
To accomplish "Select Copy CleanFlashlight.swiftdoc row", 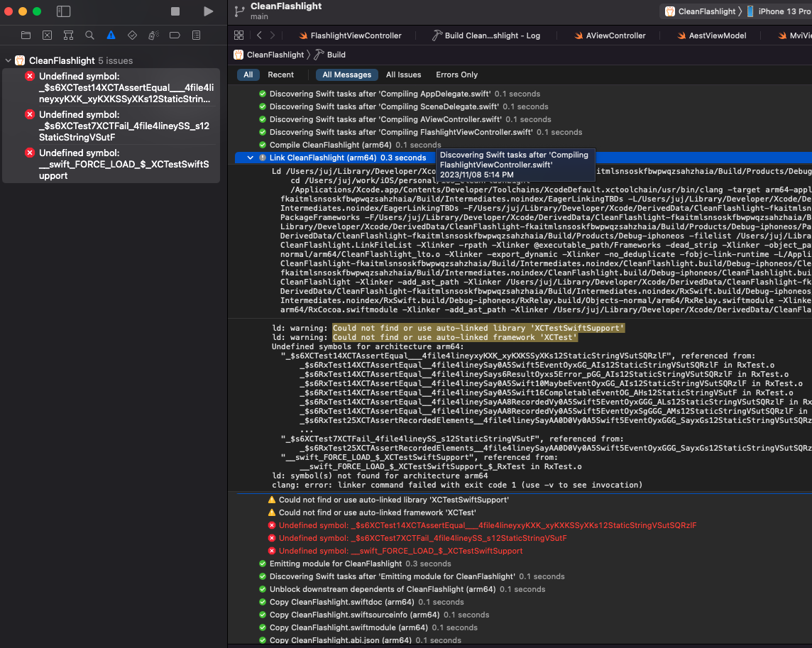I will 361,602.
